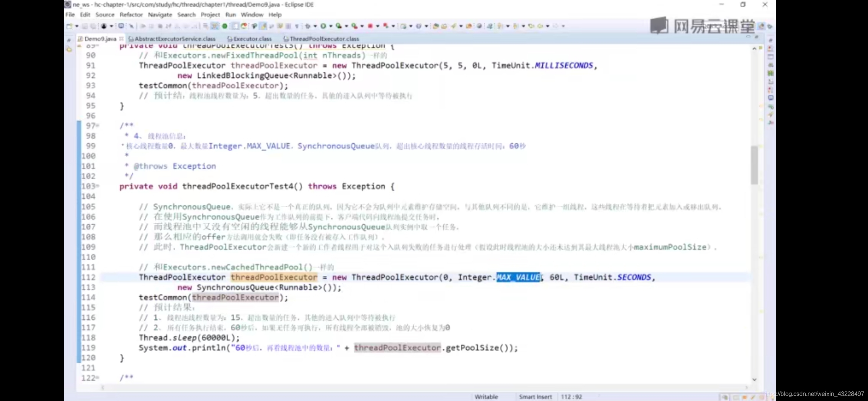Switch to the Demo9.java editor tab

coord(100,39)
